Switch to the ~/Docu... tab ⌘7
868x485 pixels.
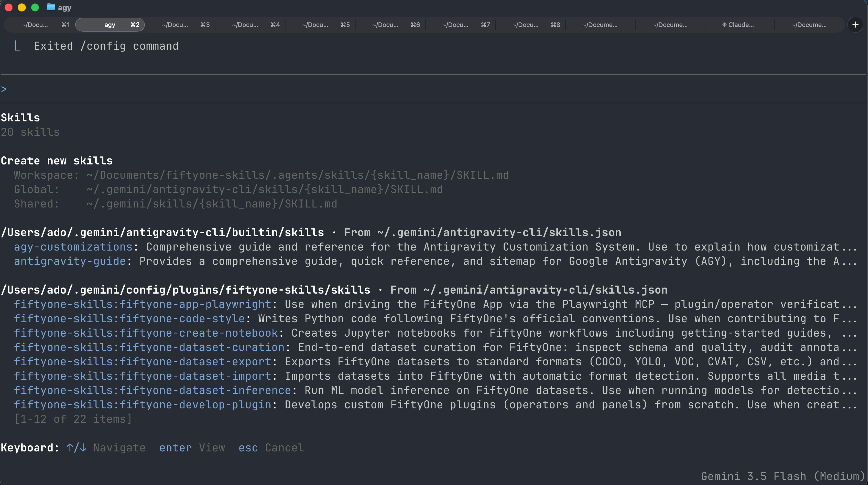461,25
